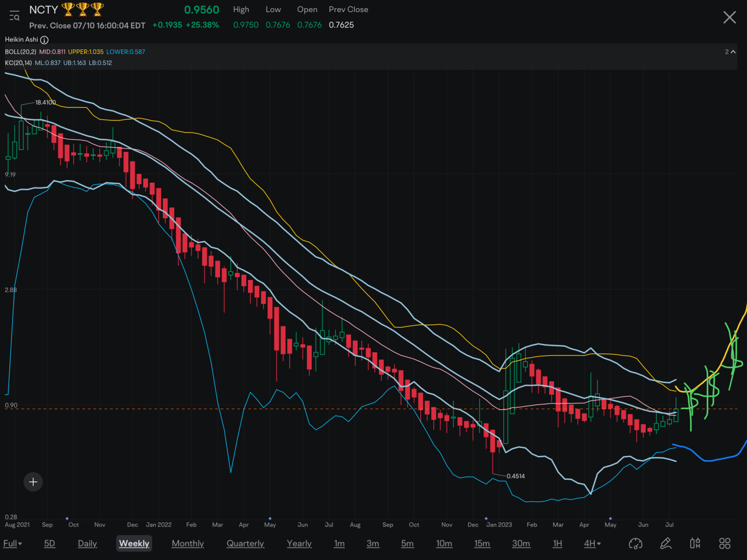The image size is (747, 560).
Task: Click the 0.90 price axis label
Action: (x=11, y=406)
